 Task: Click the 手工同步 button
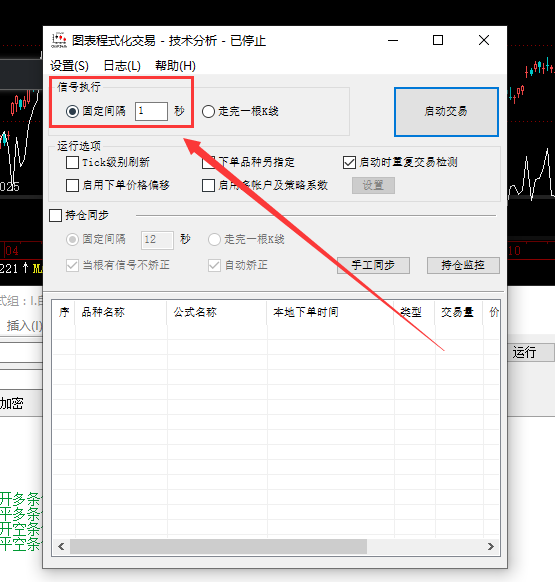pos(373,265)
